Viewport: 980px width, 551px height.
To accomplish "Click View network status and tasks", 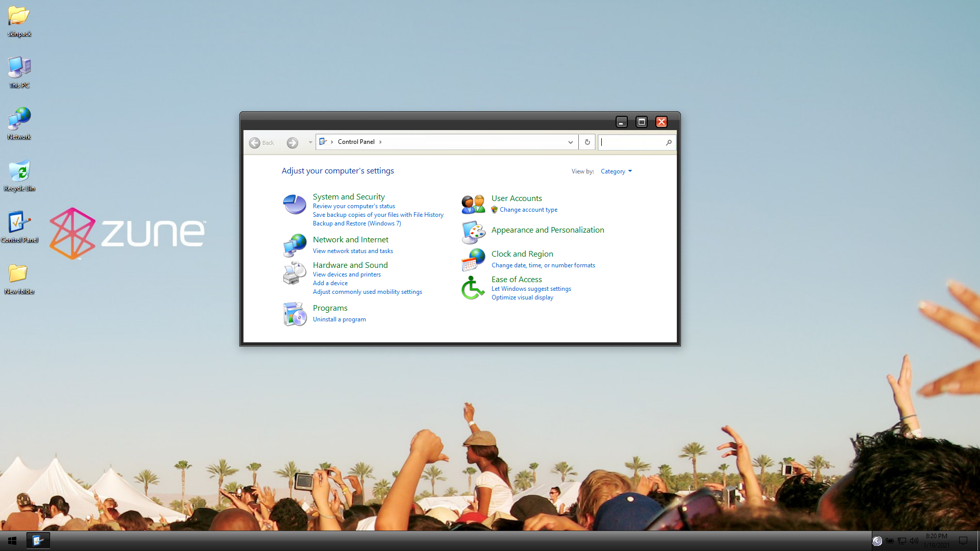I will [x=353, y=251].
